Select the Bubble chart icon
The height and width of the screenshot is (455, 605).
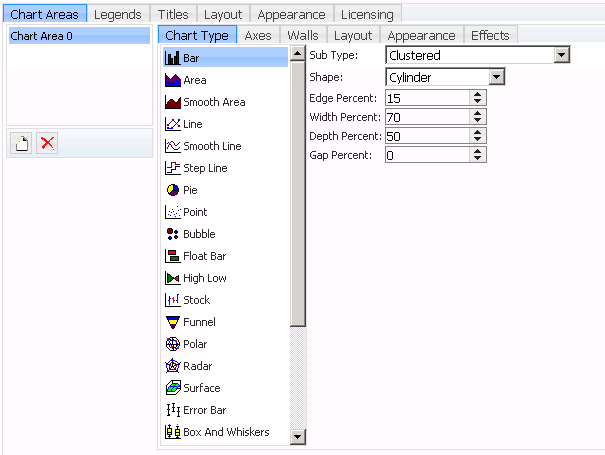(x=172, y=234)
